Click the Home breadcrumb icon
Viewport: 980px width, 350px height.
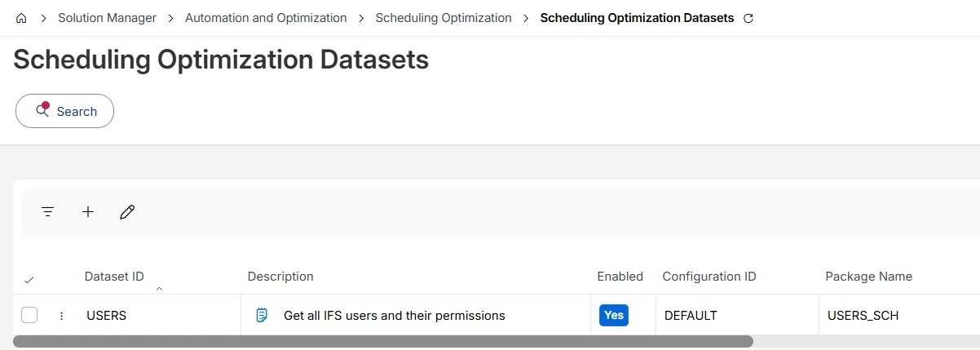[x=21, y=18]
